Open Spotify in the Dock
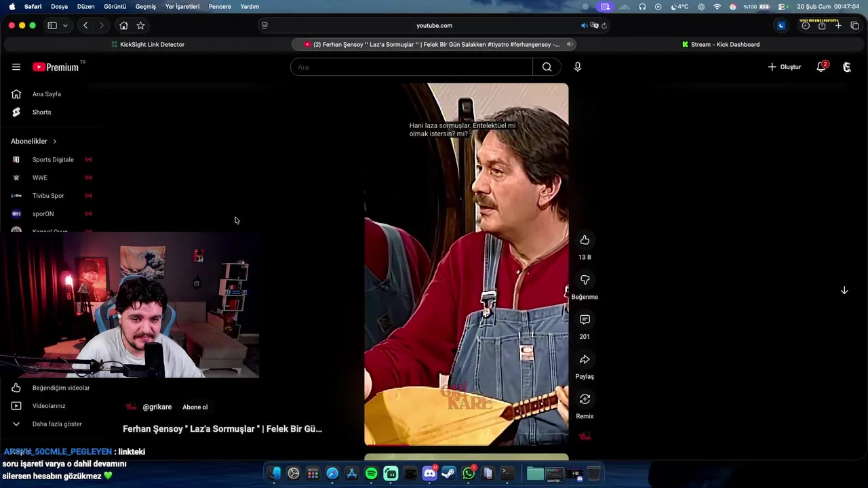868x488 pixels. 371,474
